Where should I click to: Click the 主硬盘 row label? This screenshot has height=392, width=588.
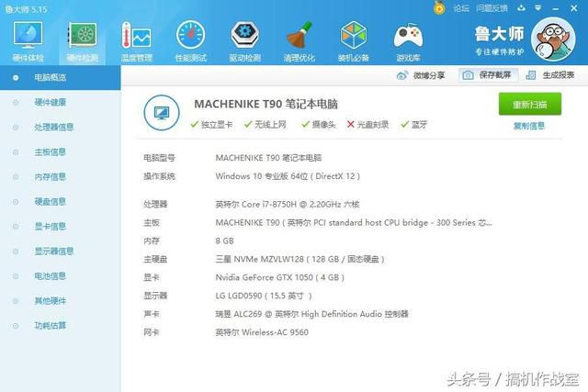[x=155, y=259]
